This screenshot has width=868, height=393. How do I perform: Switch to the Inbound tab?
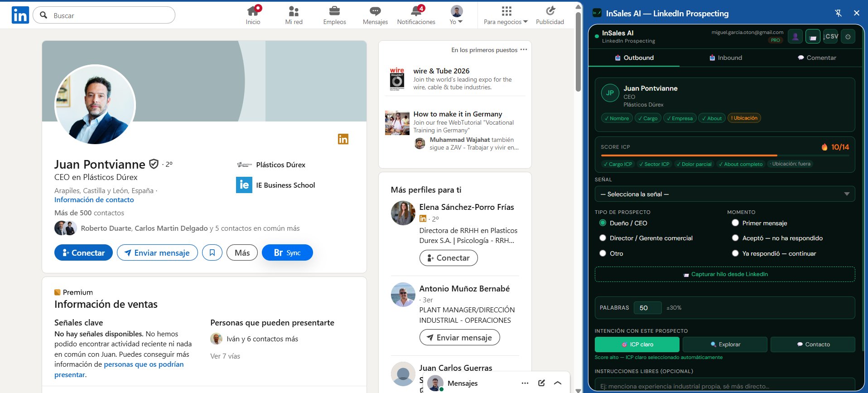coord(725,58)
